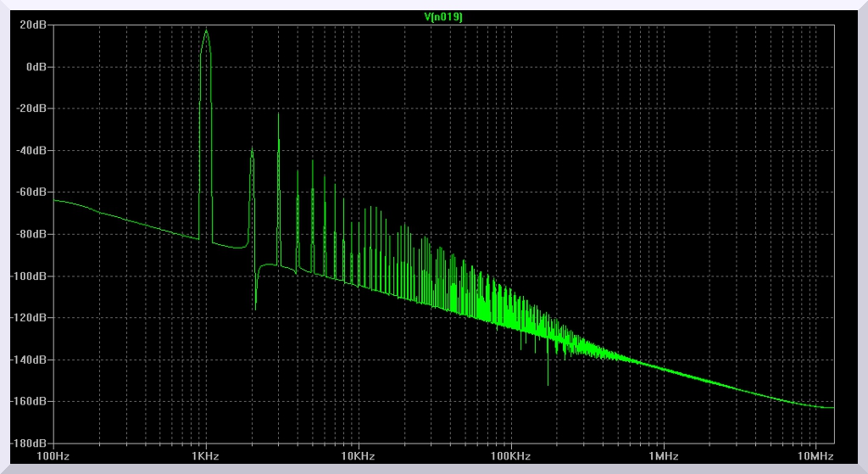Image resolution: width=868 pixels, height=474 pixels.
Task: Select the 10MHz label on horizontal axis
Action: [815, 456]
